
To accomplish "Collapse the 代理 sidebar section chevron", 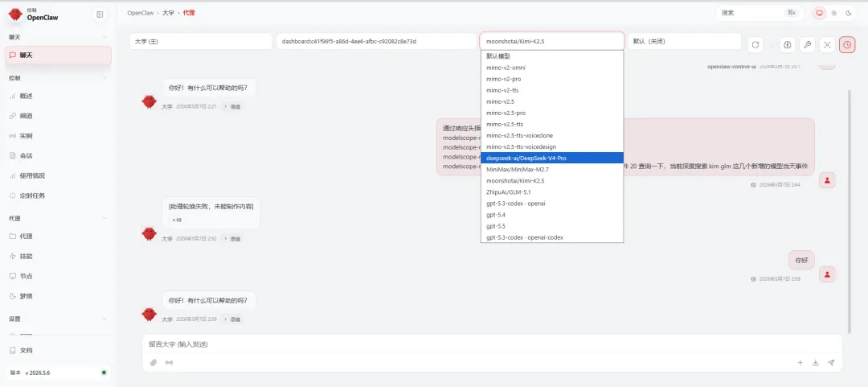I will pos(104,219).
